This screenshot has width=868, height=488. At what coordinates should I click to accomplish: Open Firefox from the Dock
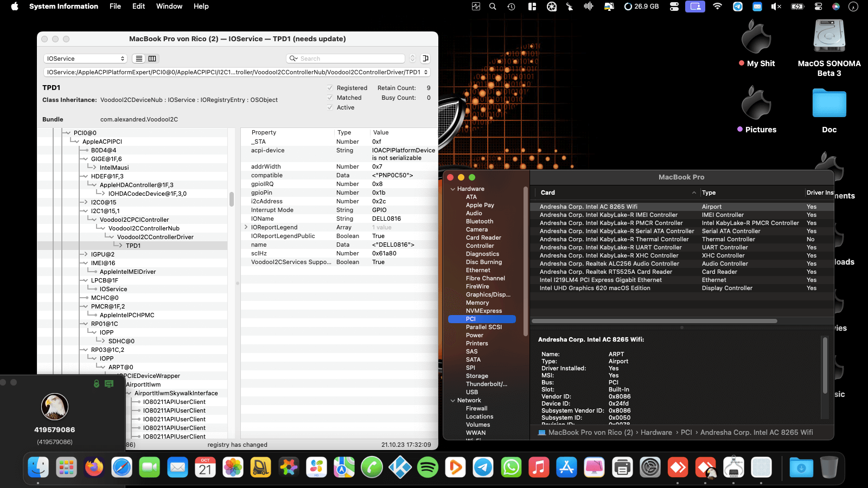point(94,467)
